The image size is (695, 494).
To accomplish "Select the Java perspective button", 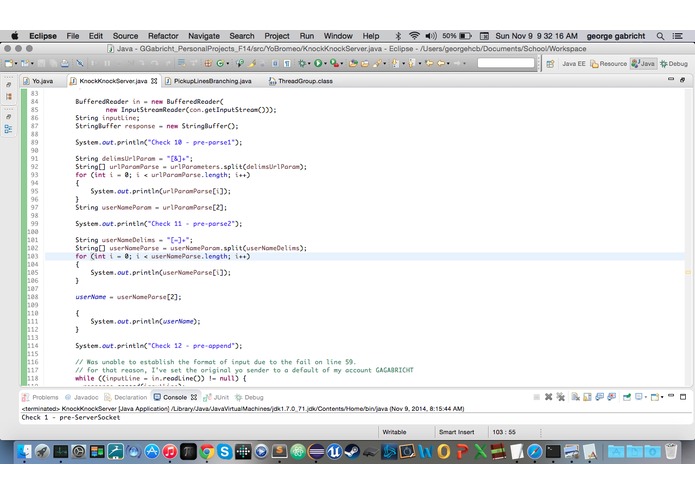I will pyautogui.click(x=643, y=64).
